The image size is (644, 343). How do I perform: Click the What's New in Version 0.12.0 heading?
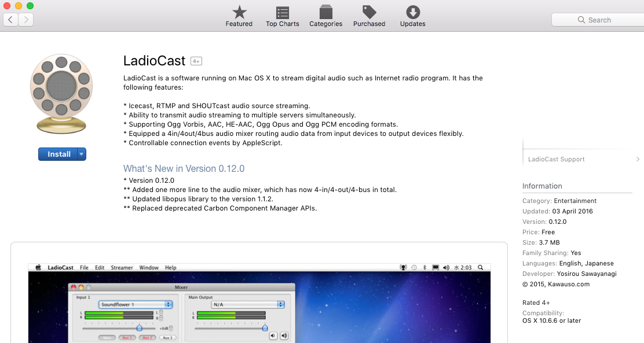point(184,169)
